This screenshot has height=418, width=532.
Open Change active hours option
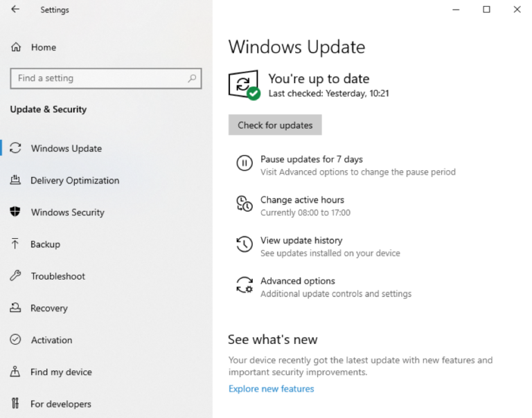[302, 200]
